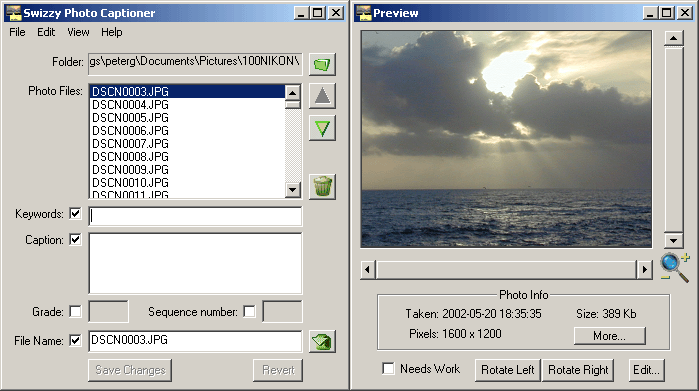Click the gray up-arrow previous photo button
The height and width of the screenshot is (391, 699).
click(x=322, y=96)
